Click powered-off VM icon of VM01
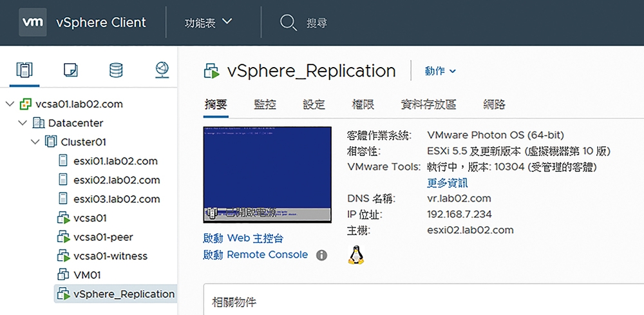 [x=63, y=275]
